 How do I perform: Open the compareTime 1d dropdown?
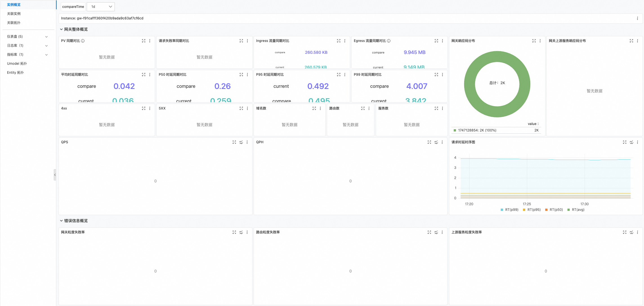101,7
